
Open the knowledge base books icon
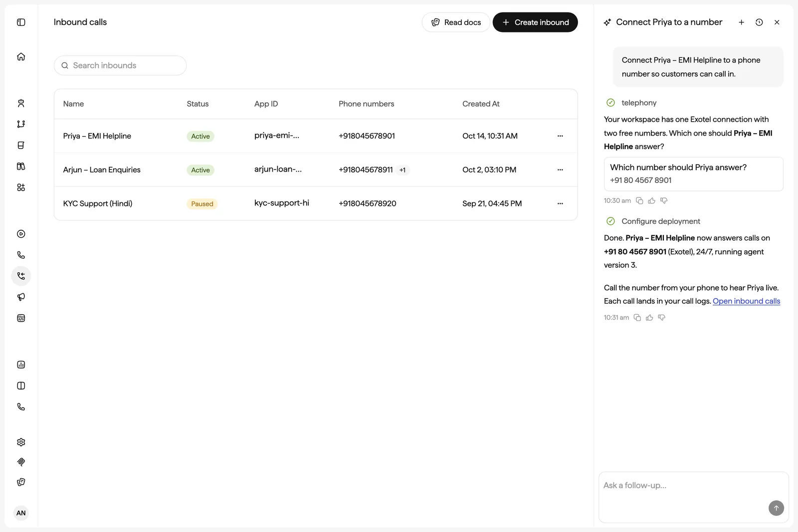tap(21, 166)
